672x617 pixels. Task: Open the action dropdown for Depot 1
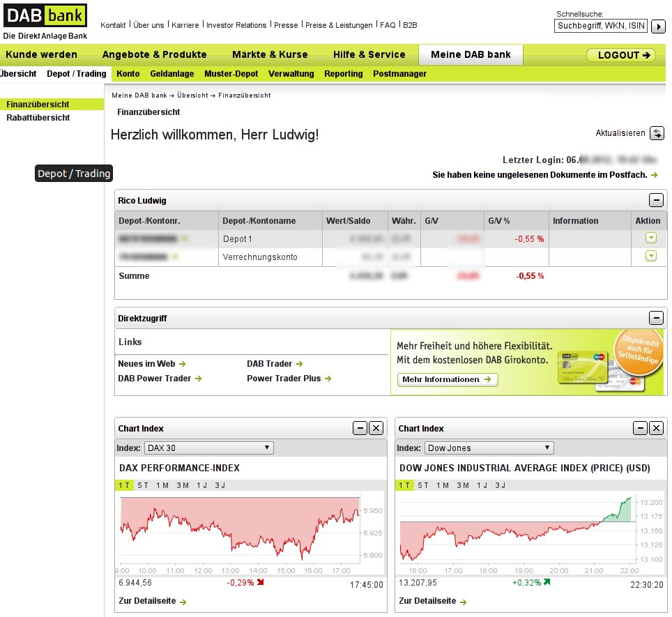click(x=650, y=238)
